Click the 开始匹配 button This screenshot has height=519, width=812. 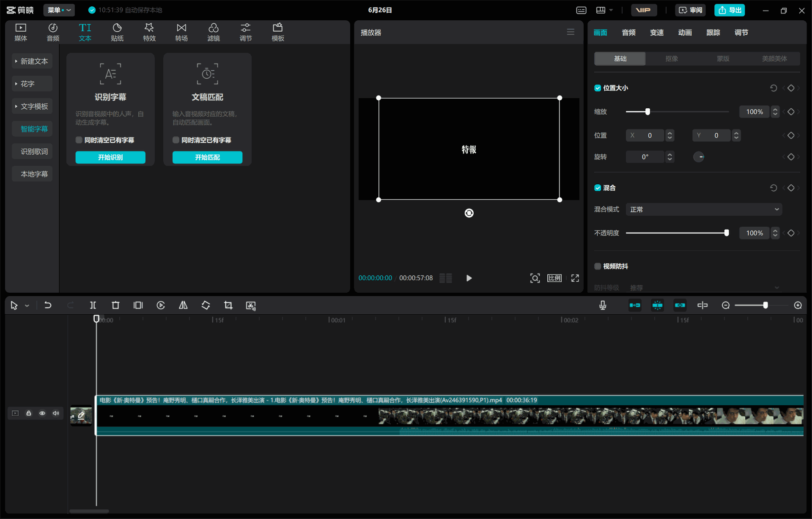tap(207, 157)
